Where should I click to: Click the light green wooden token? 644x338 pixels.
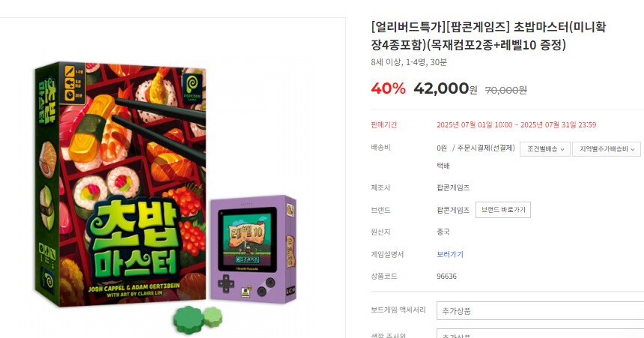click(213, 317)
